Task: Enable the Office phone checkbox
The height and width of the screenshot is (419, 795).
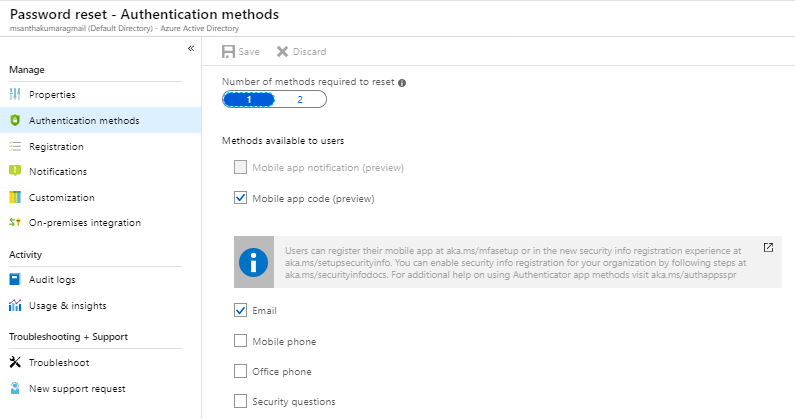Action: tap(240, 371)
